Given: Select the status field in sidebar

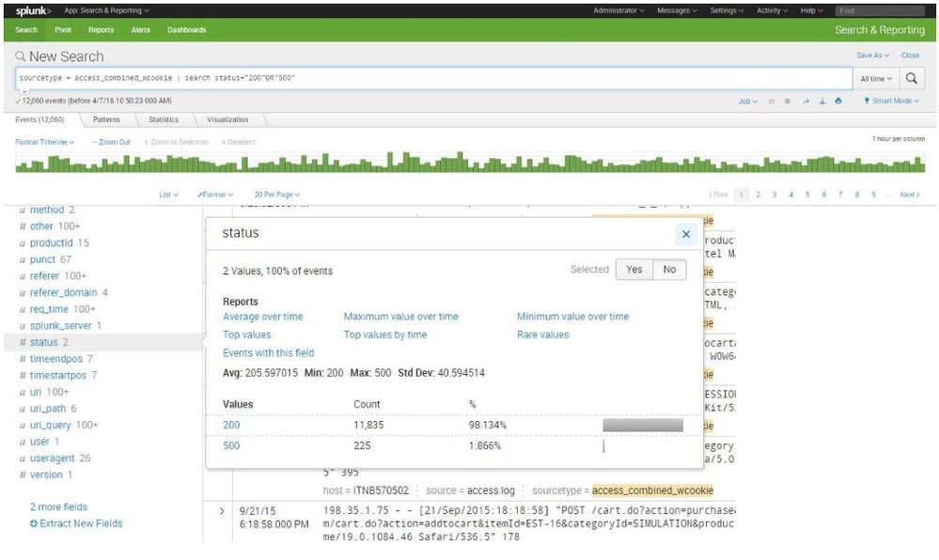Looking at the screenshot, I should tap(44, 343).
